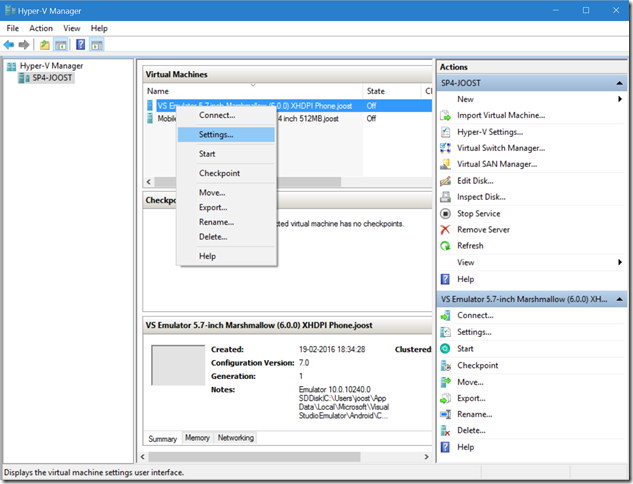Choose Connect... in the context menu
The height and width of the screenshot is (484, 633).
tap(226, 115)
